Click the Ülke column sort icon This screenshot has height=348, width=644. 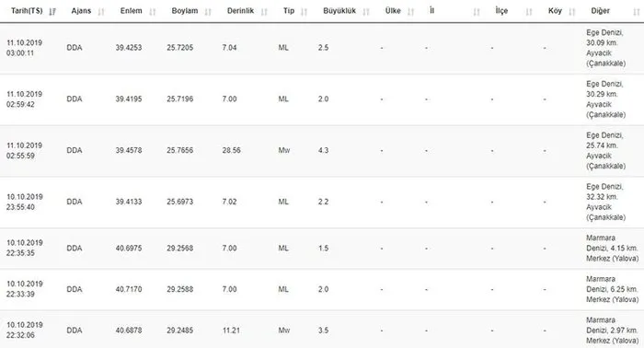(410, 11)
